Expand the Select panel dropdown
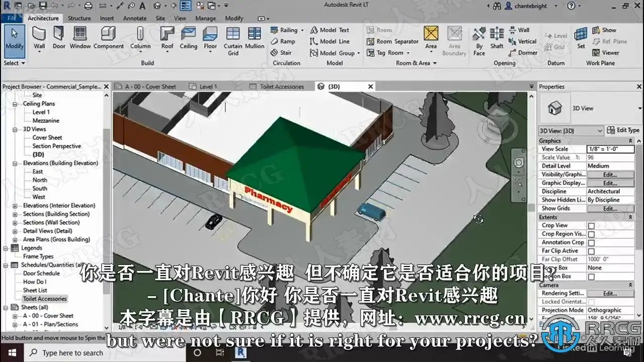644x362 pixels. (14, 63)
